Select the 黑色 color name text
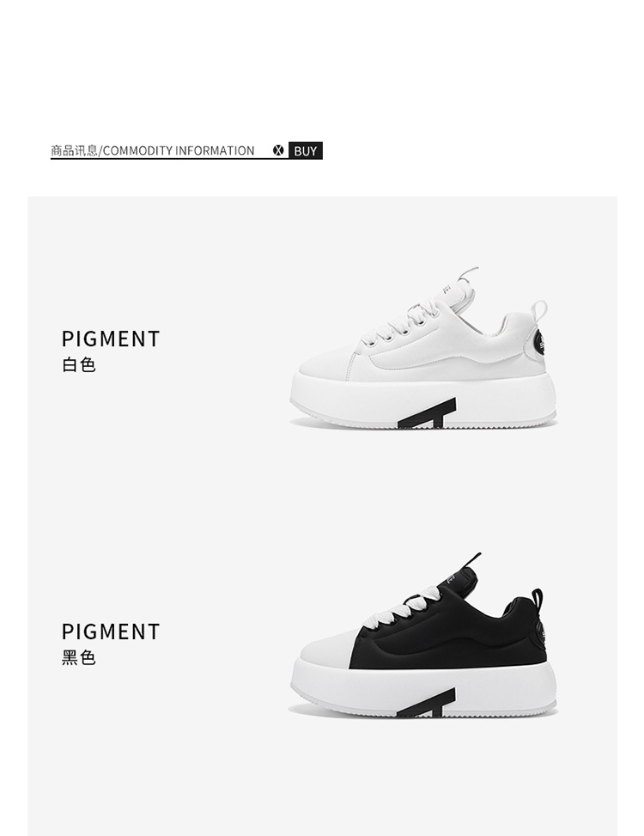Screen dimensions: 644x836 point(79,657)
